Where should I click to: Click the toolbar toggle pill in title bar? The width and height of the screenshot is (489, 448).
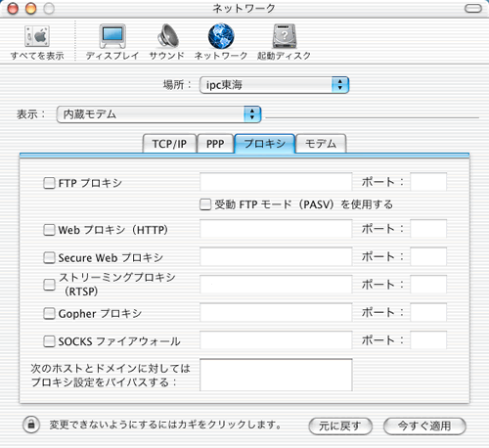pyautogui.click(x=472, y=9)
